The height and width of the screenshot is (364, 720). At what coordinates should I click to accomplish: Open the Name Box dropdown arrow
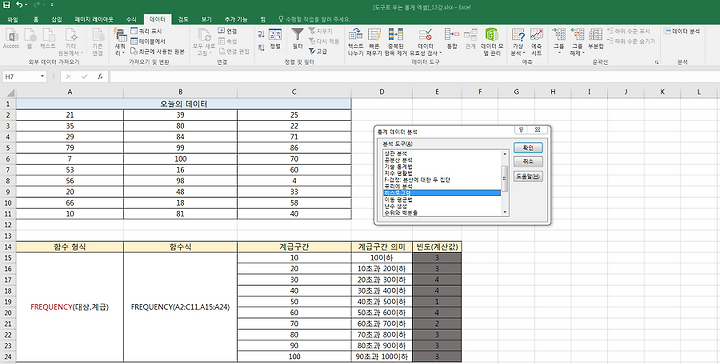pos(42,77)
